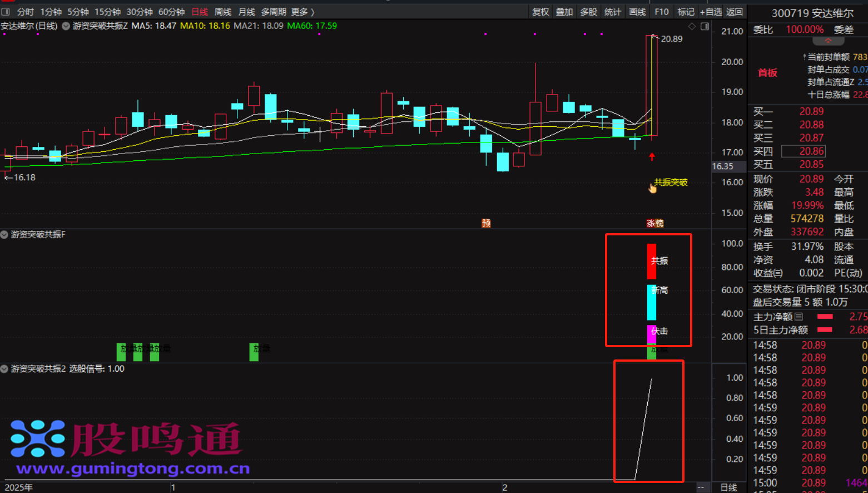Open the 游资突破共振F indicator dropdown
The height and width of the screenshot is (493, 868).
tap(4, 235)
